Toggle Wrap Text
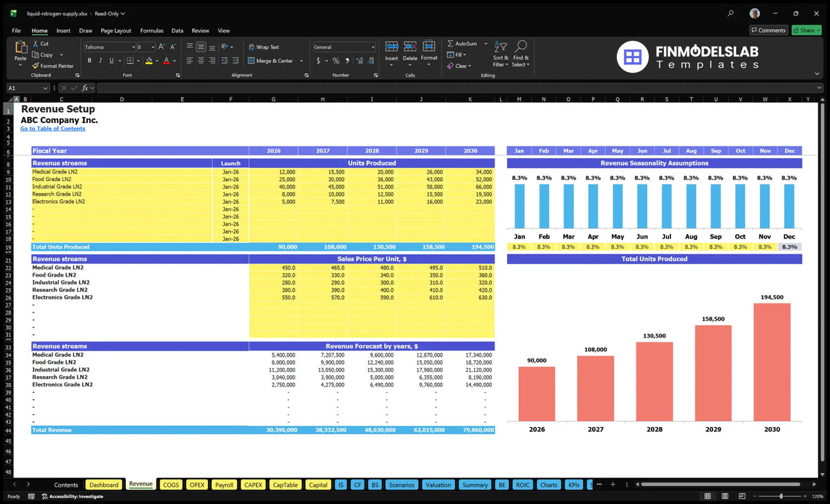Viewport: 830px width, 504px height. click(264, 47)
